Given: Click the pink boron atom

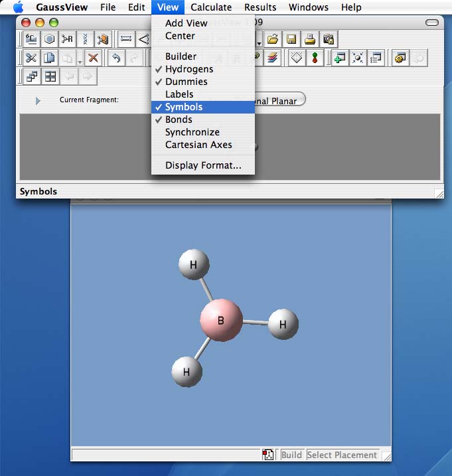Looking at the screenshot, I should tap(221, 320).
